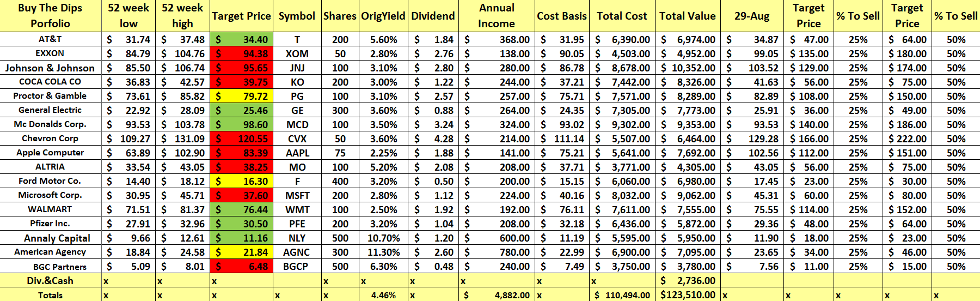
Task: Click the 'Mc Donalds Corp.' cell
Action: tap(51, 124)
